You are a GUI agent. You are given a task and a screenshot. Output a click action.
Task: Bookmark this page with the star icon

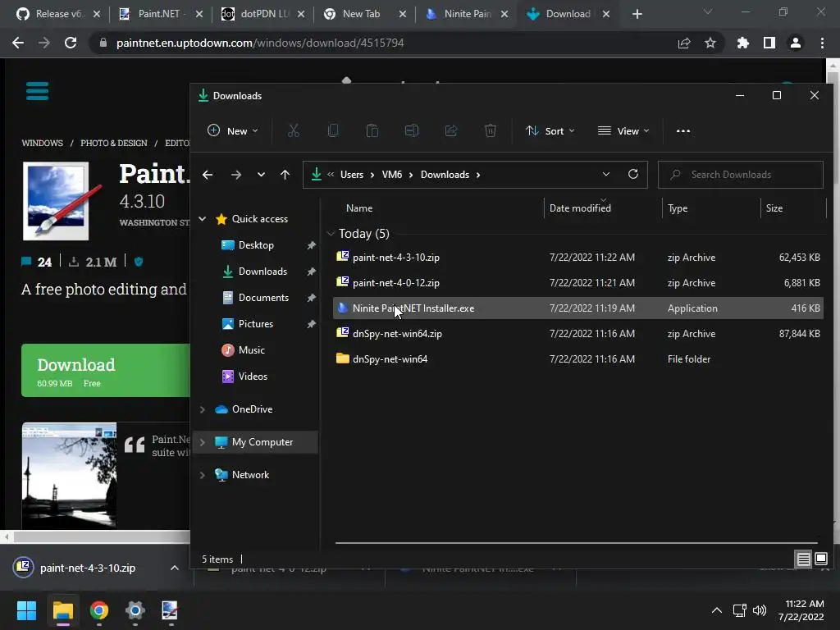[x=710, y=43]
